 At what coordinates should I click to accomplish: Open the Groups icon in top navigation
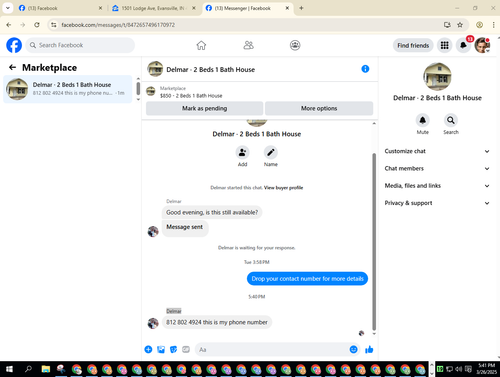pos(295,45)
